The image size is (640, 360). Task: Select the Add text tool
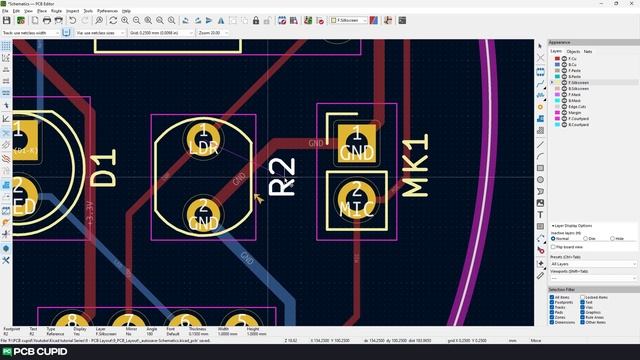[540, 215]
